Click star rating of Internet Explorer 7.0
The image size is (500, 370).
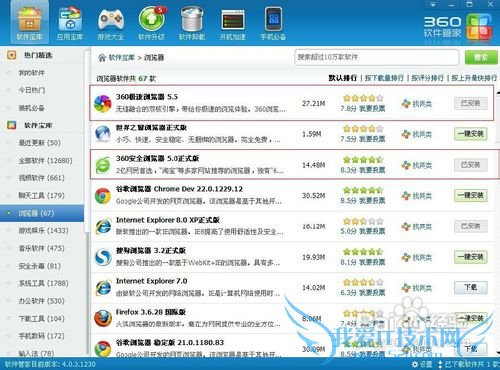click(x=363, y=282)
